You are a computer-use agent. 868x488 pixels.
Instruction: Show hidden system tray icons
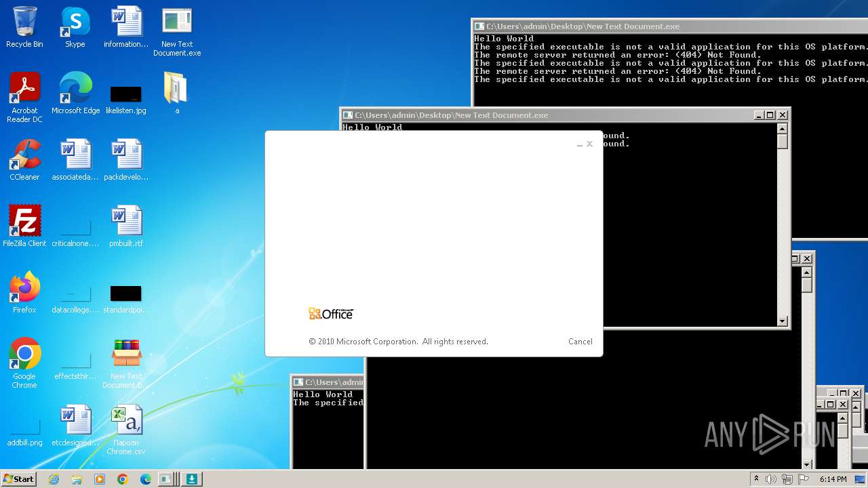(756, 479)
